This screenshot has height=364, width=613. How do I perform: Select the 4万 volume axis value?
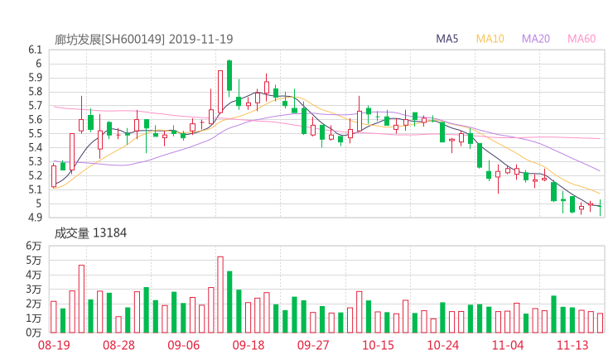[x=34, y=275]
